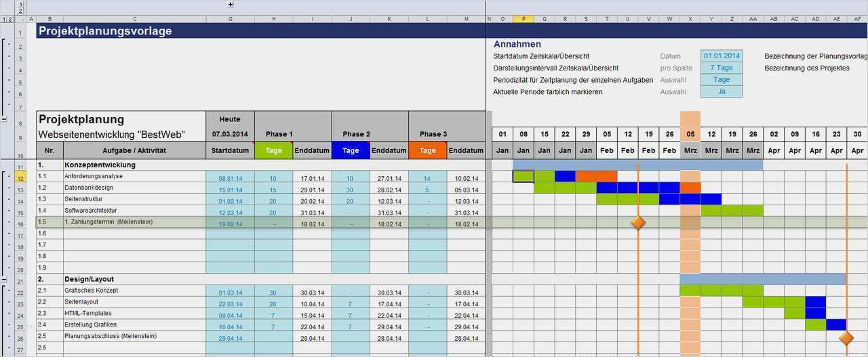Click the green Phase 1 Tage header

point(274,150)
